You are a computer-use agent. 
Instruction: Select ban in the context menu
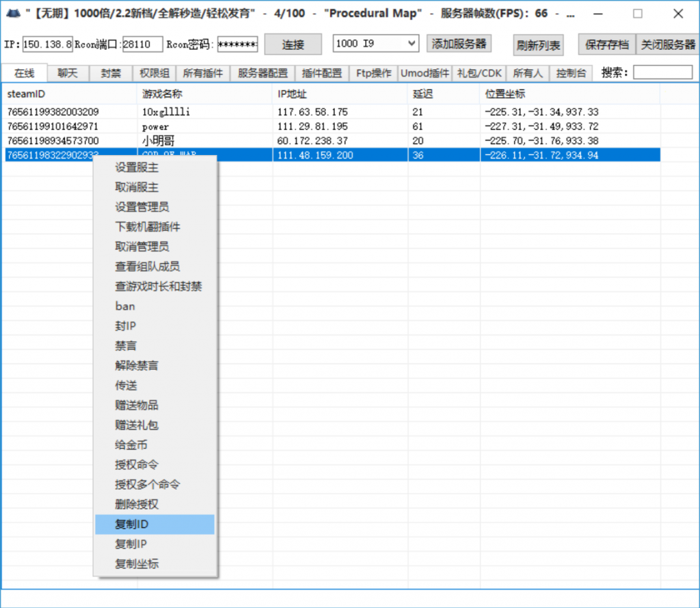pos(125,306)
